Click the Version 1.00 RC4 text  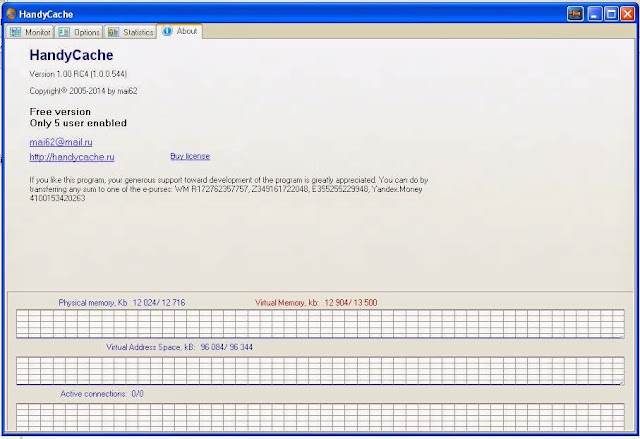coord(78,74)
